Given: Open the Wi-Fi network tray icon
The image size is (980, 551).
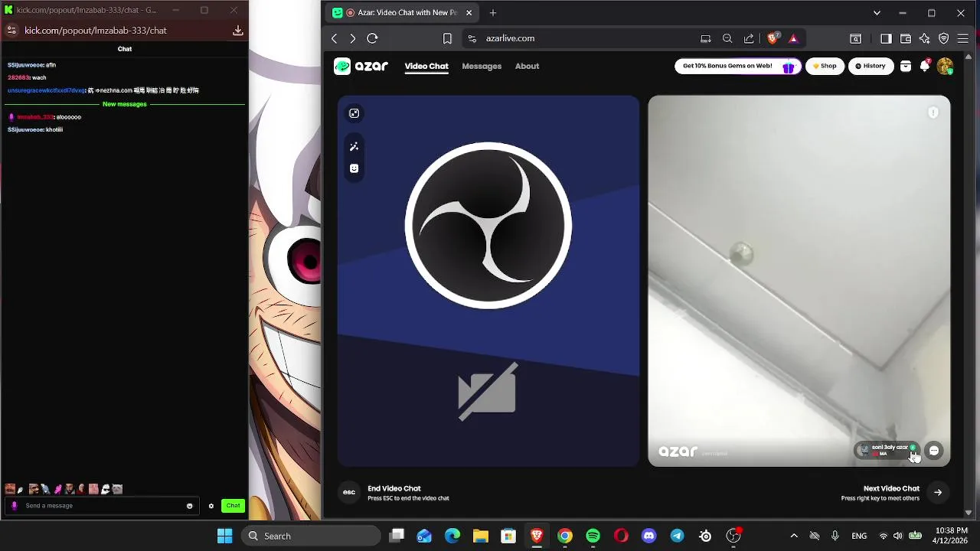Looking at the screenshot, I should pos(884,536).
